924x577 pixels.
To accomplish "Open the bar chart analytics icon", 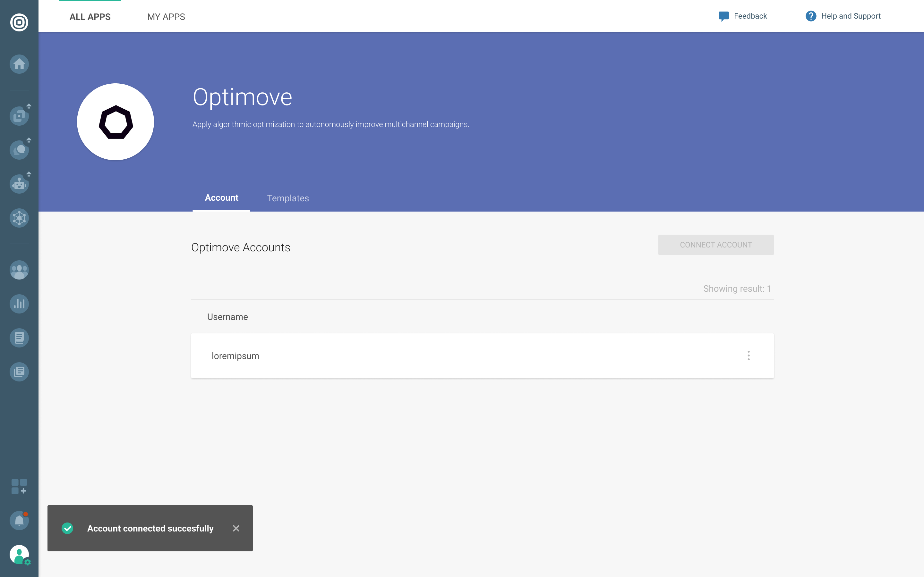I will coord(19,304).
